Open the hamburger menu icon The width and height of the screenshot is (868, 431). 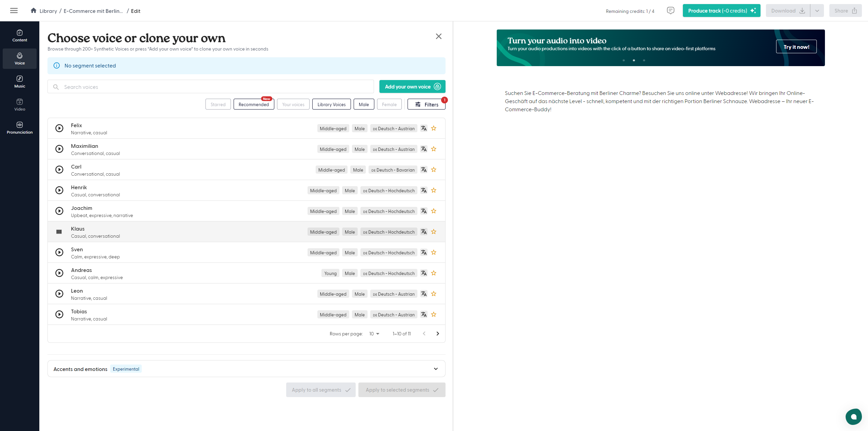(x=14, y=11)
